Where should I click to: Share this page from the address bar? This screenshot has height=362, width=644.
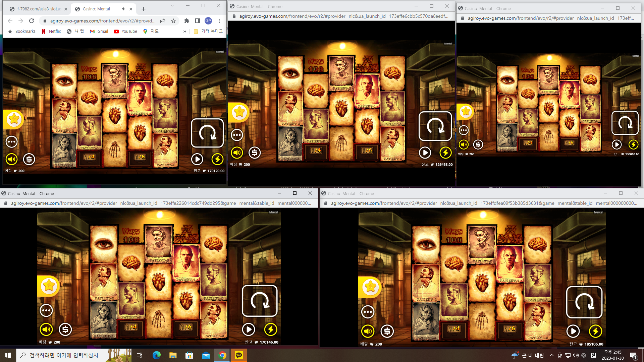[163, 21]
